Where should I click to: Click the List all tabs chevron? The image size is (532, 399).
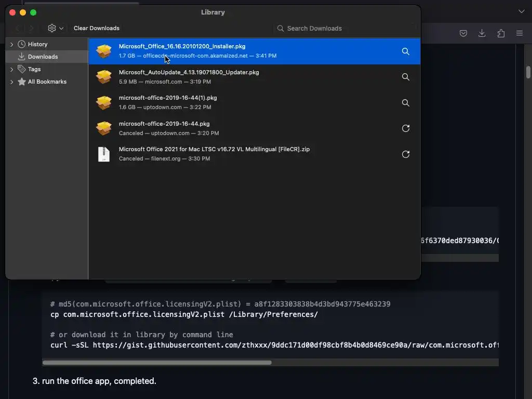click(522, 11)
